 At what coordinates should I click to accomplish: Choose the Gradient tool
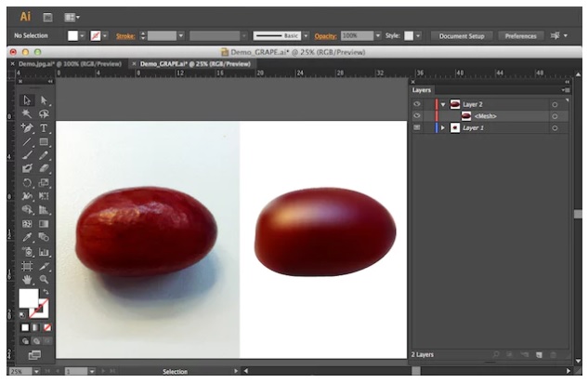pos(44,224)
